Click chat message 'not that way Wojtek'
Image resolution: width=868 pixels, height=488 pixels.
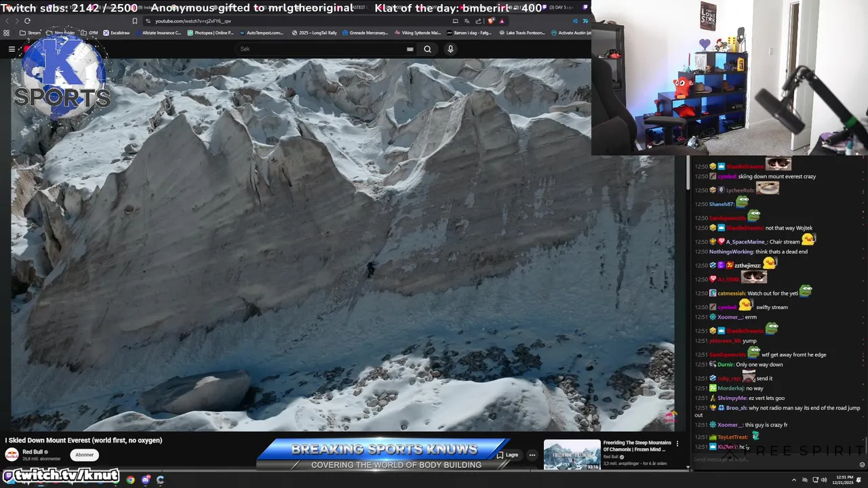pyautogui.click(x=789, y=228)
